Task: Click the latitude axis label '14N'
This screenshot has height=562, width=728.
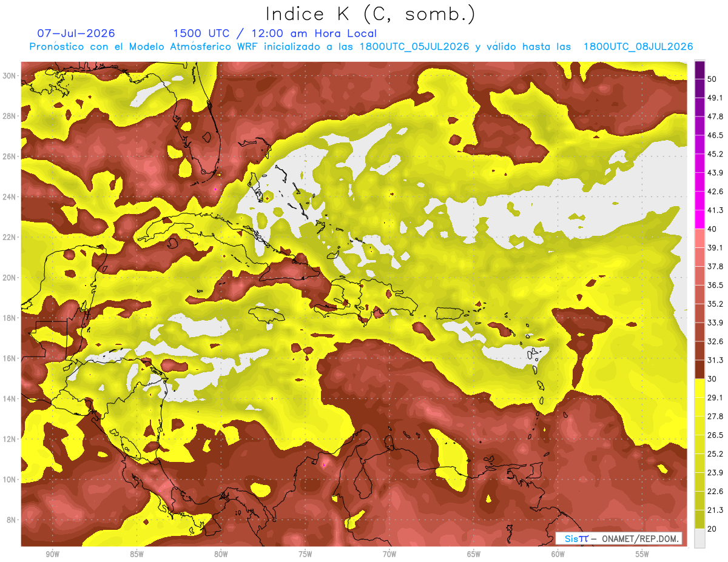Action: [10, 399]
